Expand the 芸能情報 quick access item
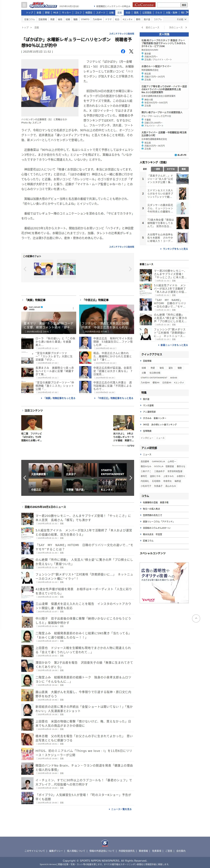This screenshot has width=210, height=868. 164,361
